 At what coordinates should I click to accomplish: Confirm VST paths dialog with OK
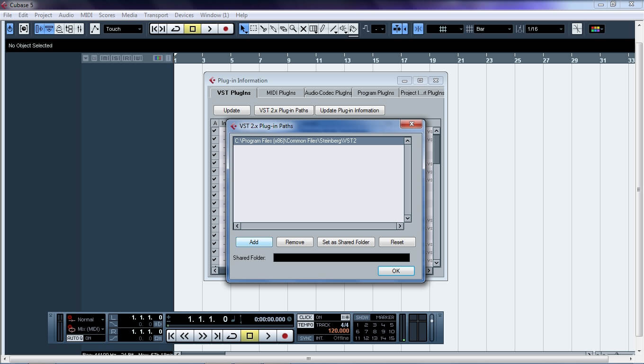tap(396, 271)
